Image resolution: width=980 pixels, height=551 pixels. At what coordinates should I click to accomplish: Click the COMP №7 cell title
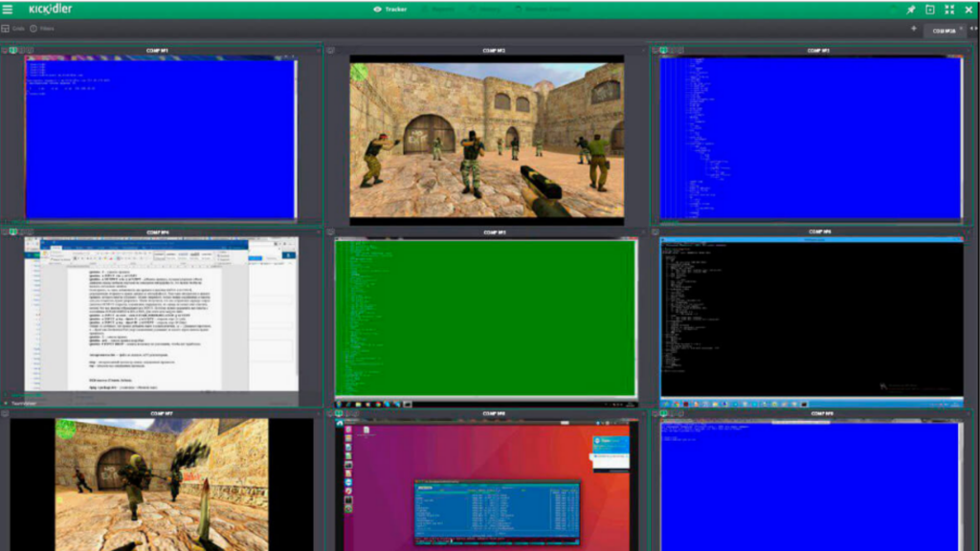161,413
